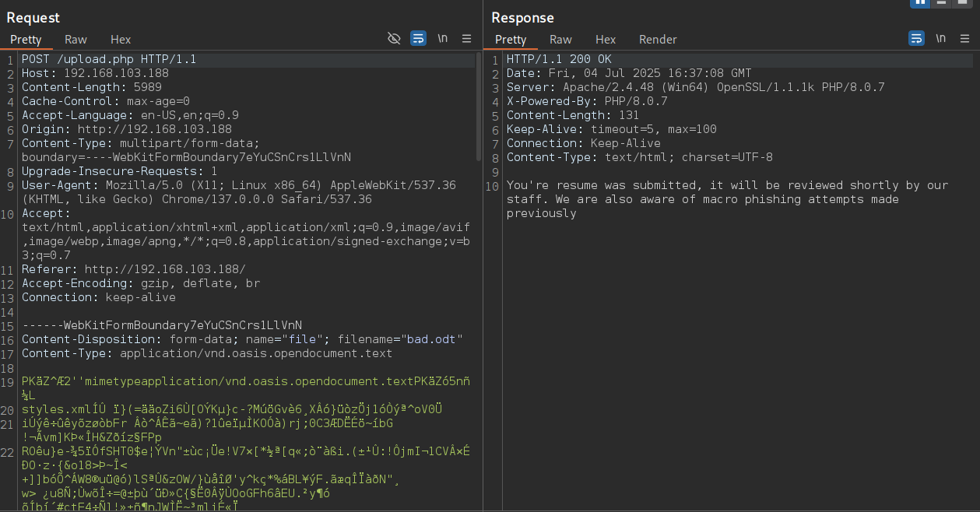Toggle line wrap icon in Request pane
980x512 pixels.
(x=418, y=38)
